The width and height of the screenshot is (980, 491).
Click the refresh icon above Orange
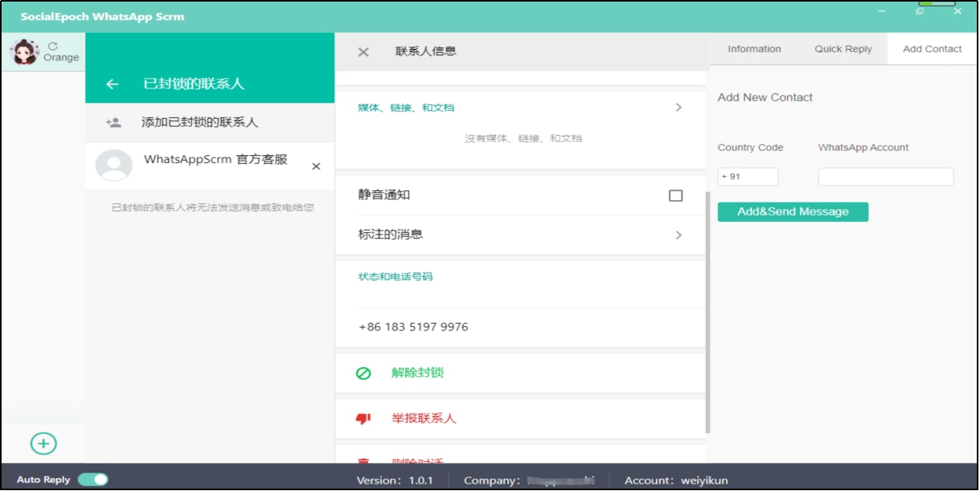click(x=53, y=47)
